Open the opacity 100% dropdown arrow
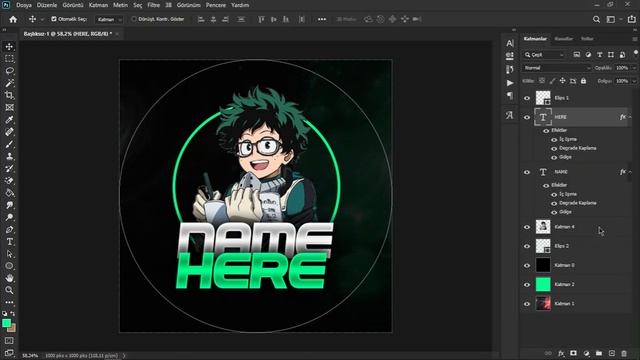 tap(634, 68)
